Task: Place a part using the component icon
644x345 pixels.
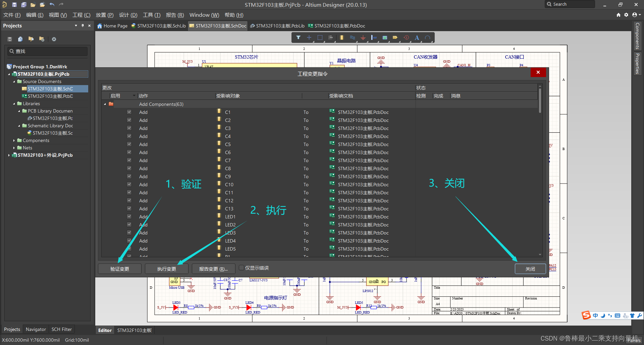Action: (341, 38)
